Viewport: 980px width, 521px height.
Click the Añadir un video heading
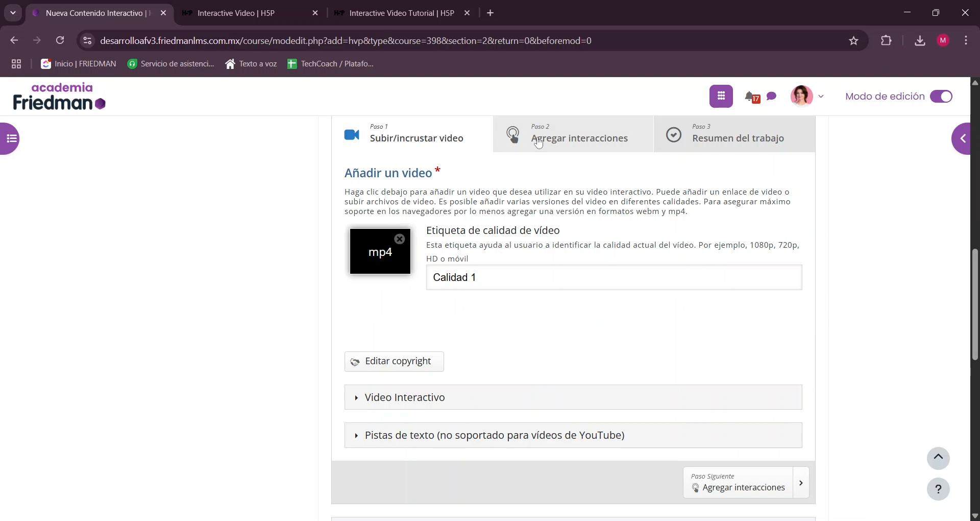pos(388,173)
